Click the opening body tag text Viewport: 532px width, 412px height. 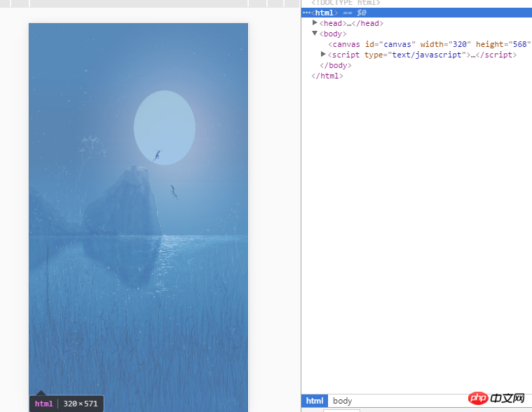pos(333,34)
